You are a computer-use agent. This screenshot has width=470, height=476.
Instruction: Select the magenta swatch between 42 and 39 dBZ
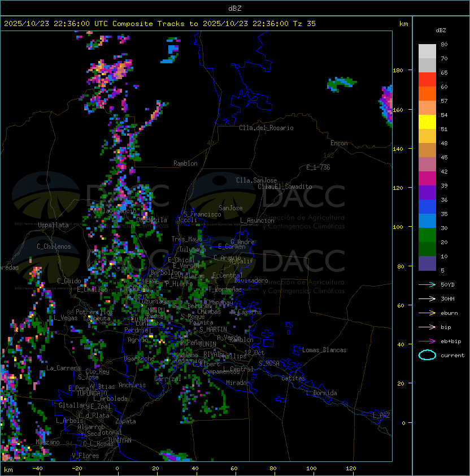[x=427, y=179]
